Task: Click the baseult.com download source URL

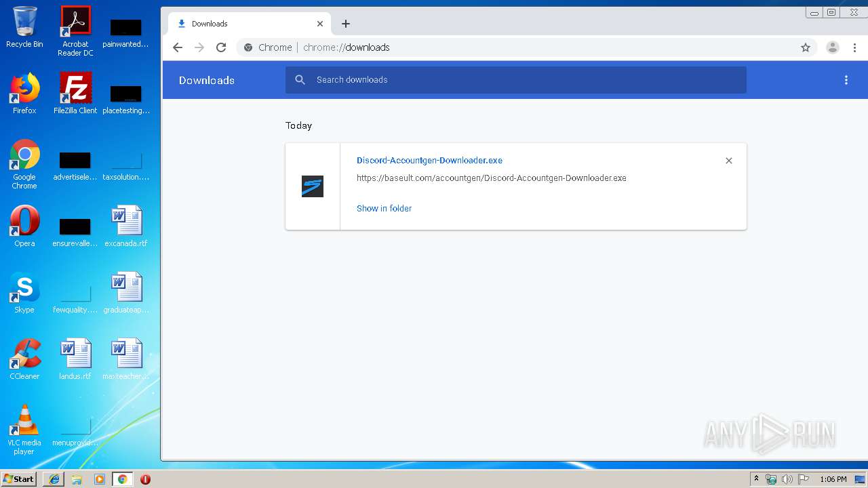Action: tap(492, 178)
